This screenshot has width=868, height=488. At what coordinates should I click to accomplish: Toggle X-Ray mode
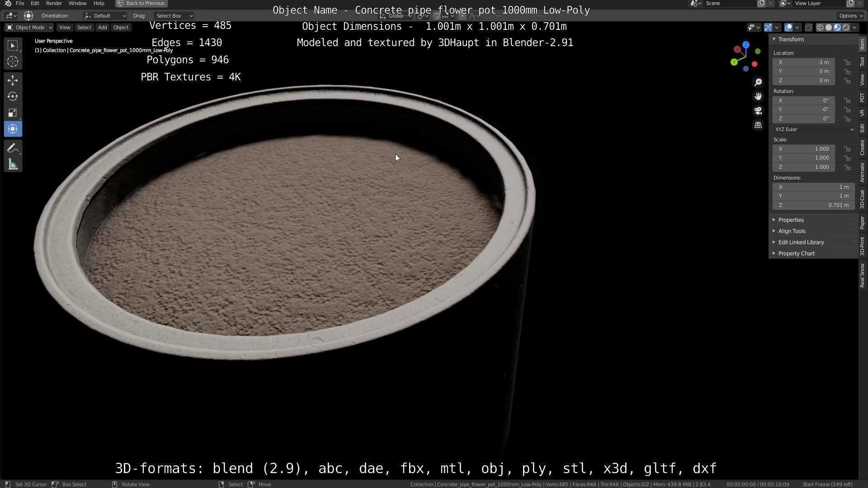809,28
